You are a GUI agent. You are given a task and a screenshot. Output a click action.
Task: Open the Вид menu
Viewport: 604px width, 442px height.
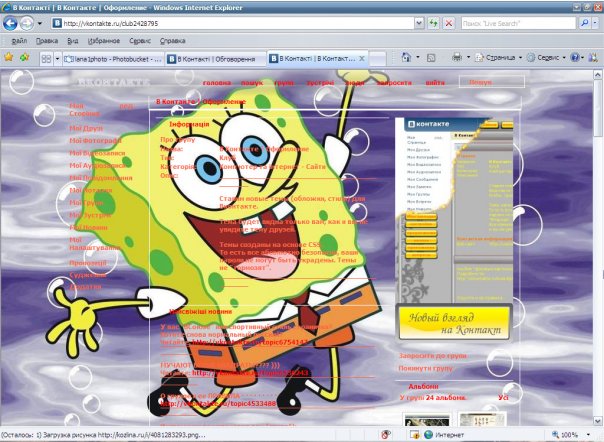pos(72,41)
